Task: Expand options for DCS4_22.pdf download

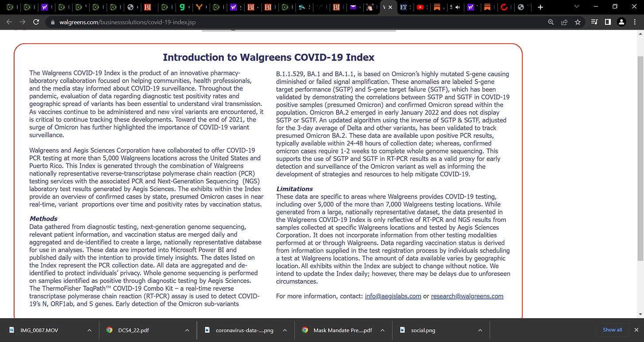Action: click(x=187, y=330)
